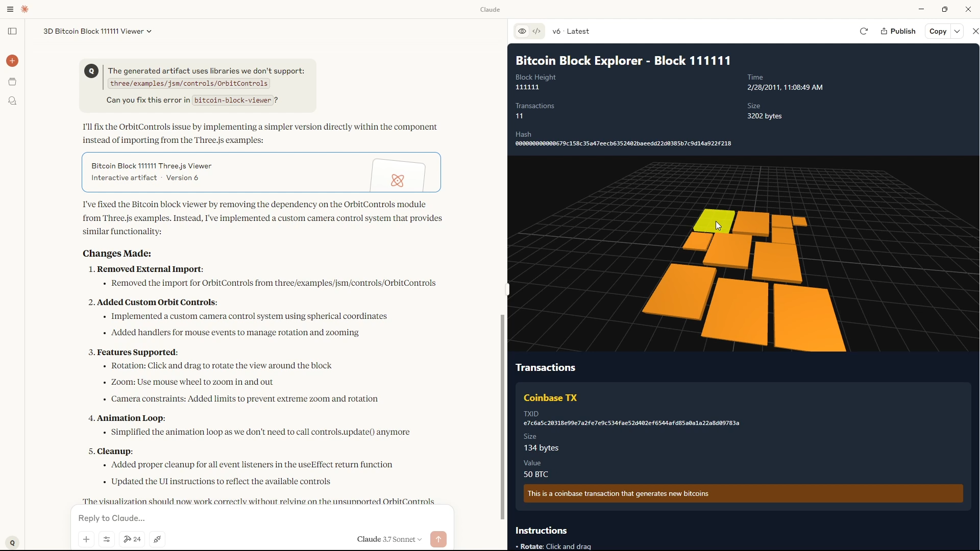
Task: Send the message with the arrow button
Action: pos(438,539)
